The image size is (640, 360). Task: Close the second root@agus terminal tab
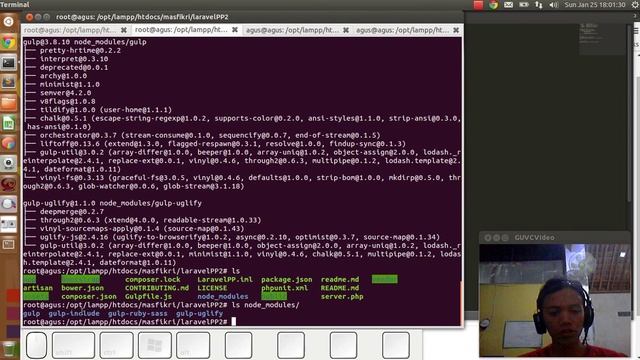coord(235,30)
